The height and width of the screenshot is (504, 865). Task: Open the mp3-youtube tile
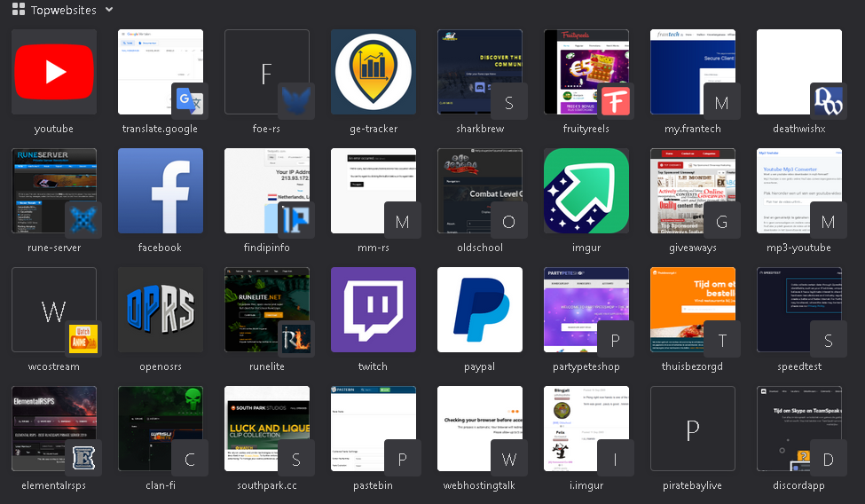pos(799,191)
